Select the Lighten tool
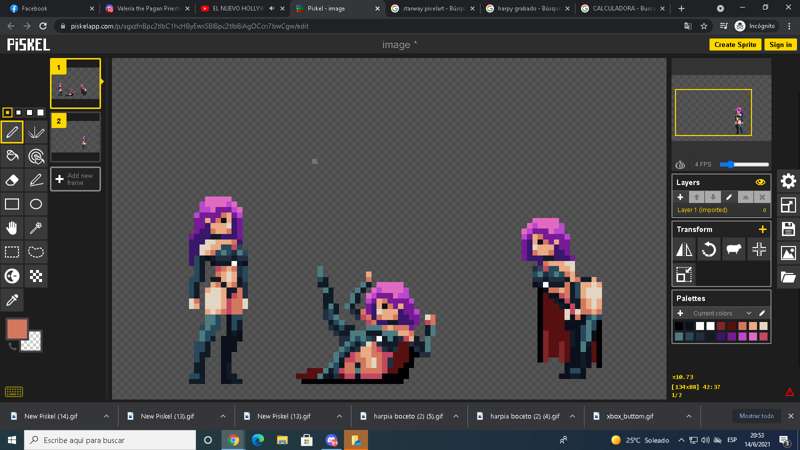The image size is (800, 450). point(12,276)
